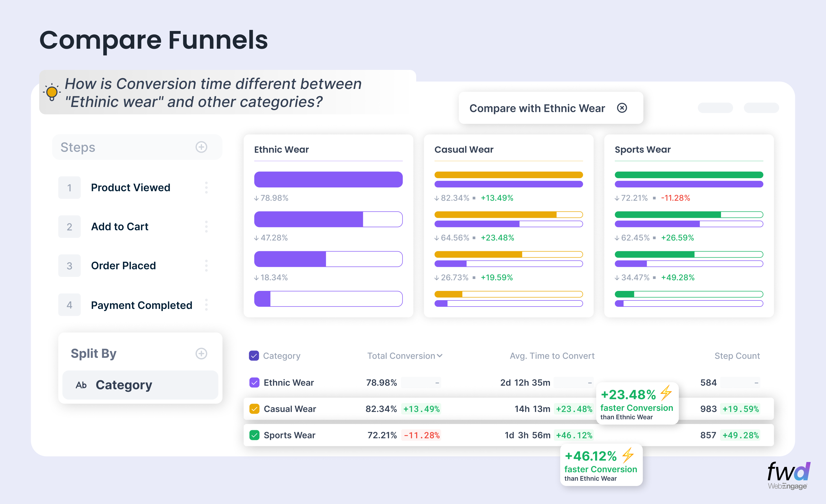Viewport: 826px width, 504px height.
Task: Click the Avg. Time to Convert column header
Action: (x=552, y=355)
